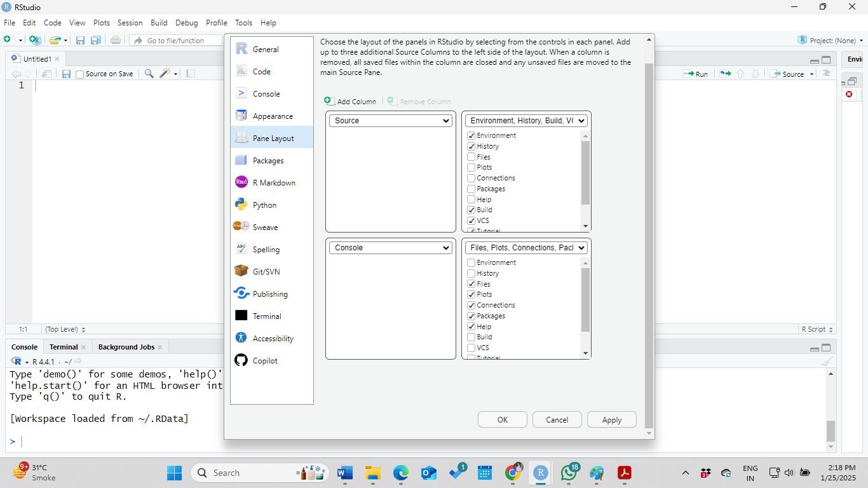
Task: Click Windows Start button on taskbar
Action: coord(174,473)
